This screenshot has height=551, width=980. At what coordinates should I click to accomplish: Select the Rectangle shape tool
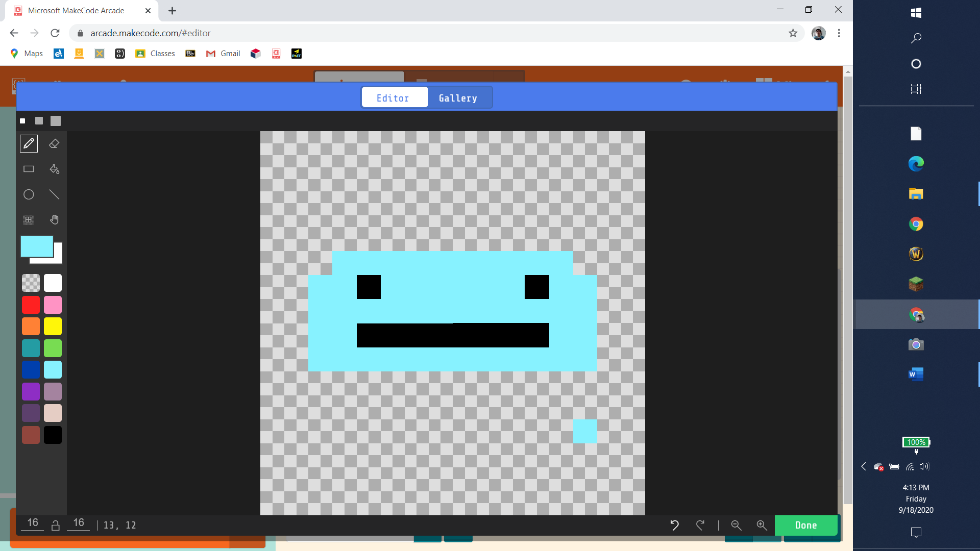pos(29,169)
